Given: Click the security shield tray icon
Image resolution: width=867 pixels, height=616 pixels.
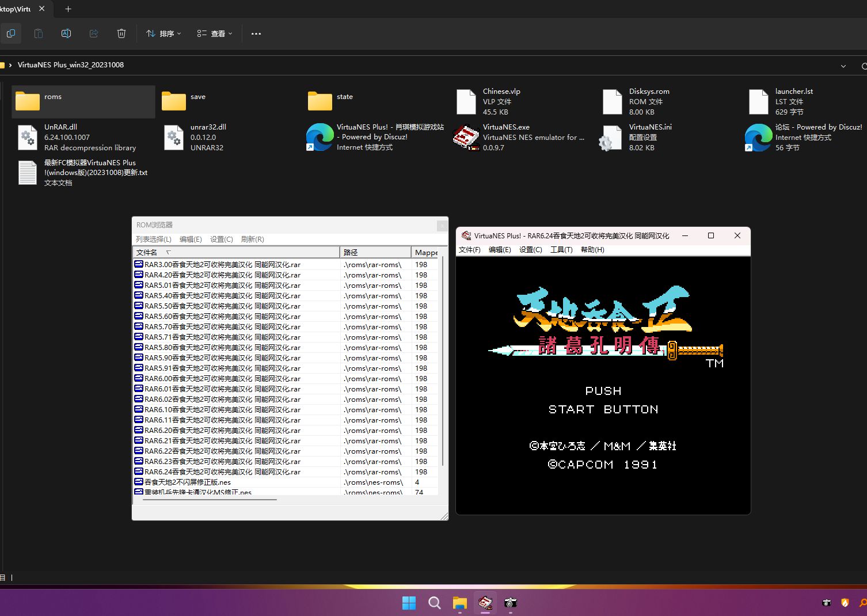Looking at the screenshot, I should 845,603.
